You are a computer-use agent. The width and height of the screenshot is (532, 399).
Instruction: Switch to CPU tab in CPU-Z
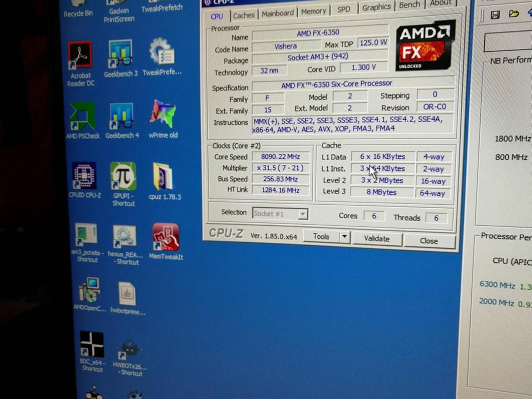click(217, 16)
